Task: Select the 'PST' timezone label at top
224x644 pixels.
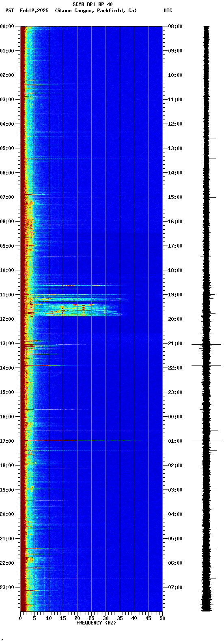Action: [9, 11]
